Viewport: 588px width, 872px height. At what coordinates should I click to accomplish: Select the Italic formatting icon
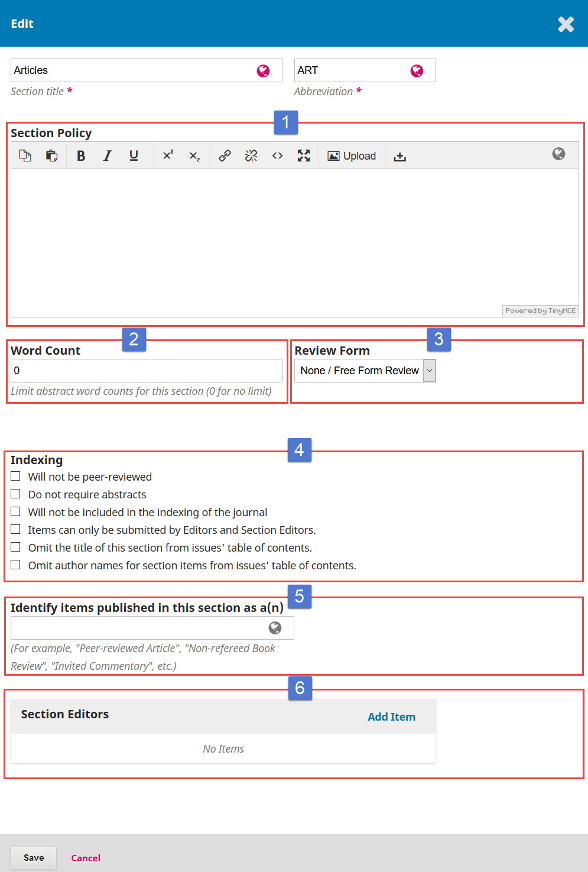pos(107,155)
